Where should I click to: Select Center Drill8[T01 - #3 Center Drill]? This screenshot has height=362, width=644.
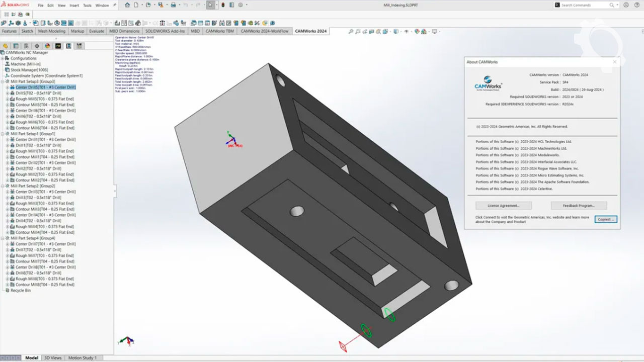pyautogui.click(x=45, y=267)
